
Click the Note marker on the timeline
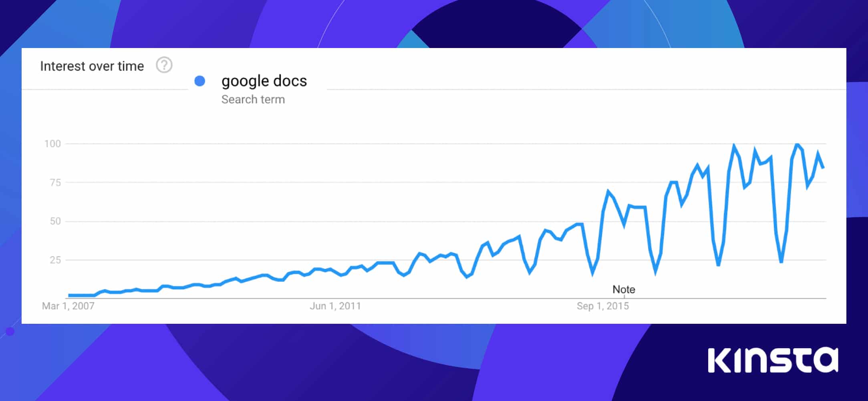click(624, 289)
